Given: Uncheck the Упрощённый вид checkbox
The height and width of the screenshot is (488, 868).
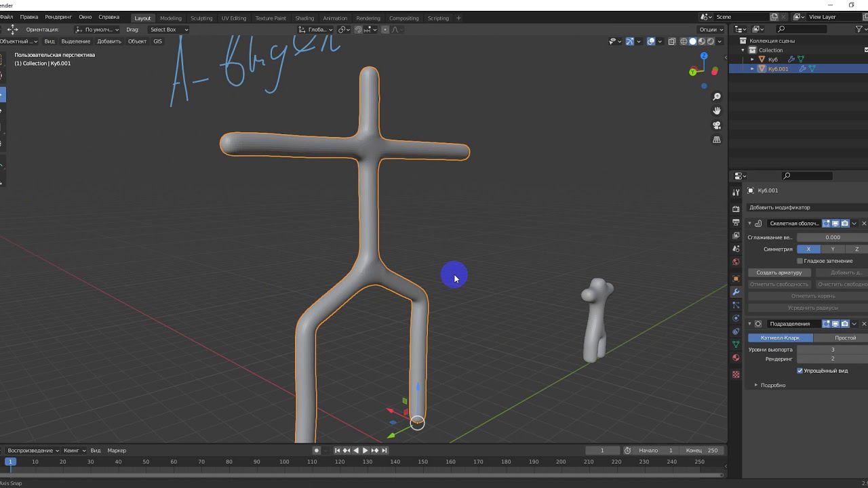Looking at the screenshot, I should tap(800, 371).
